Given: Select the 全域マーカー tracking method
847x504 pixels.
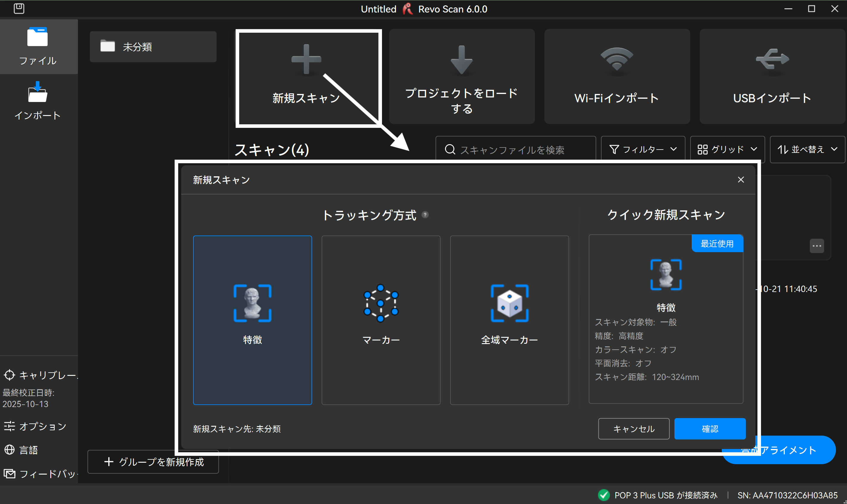Looking at the screenshot, I should (x=509, y=320).
